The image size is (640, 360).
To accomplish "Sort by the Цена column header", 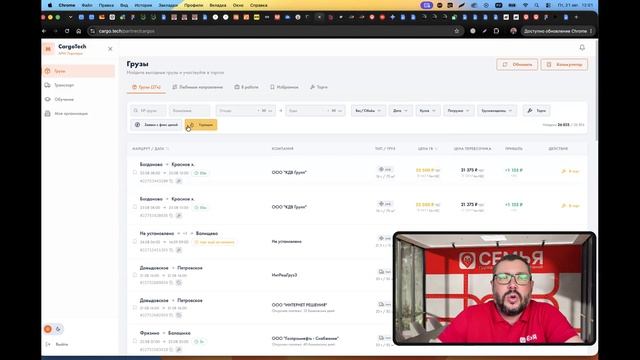I will [427, 149].
